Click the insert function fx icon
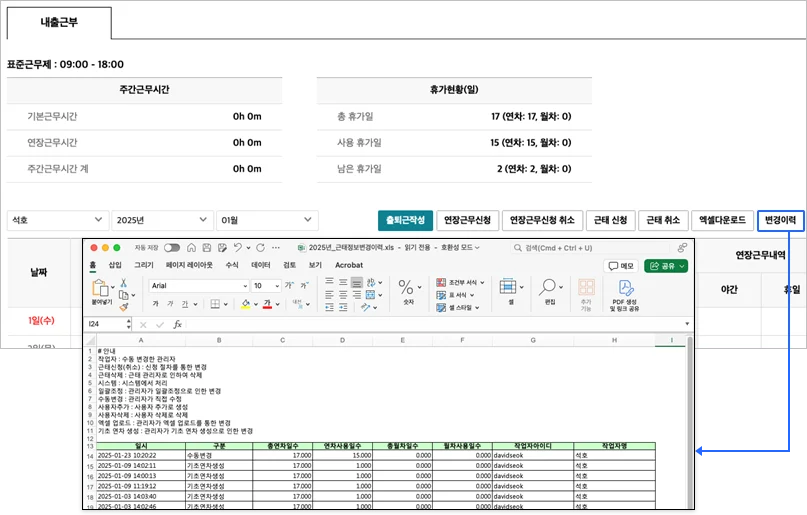Image resolution: width=807 pixels, height=515 pixels. [x=178, y=324]
